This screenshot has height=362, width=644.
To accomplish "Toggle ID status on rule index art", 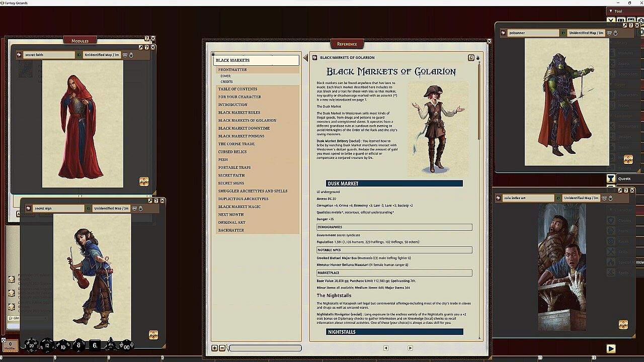I will [x=558, y=198].
